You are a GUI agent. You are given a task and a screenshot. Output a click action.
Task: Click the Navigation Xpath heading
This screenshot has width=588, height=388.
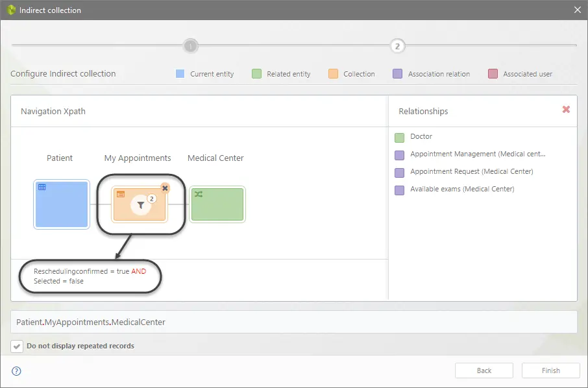click(x=53, y=112)
